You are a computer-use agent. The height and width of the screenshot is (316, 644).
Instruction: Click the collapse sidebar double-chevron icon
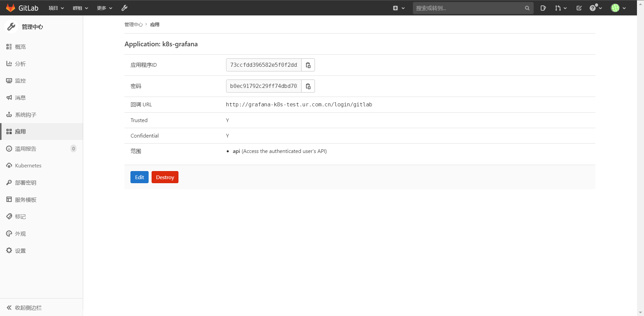point(9,308)
